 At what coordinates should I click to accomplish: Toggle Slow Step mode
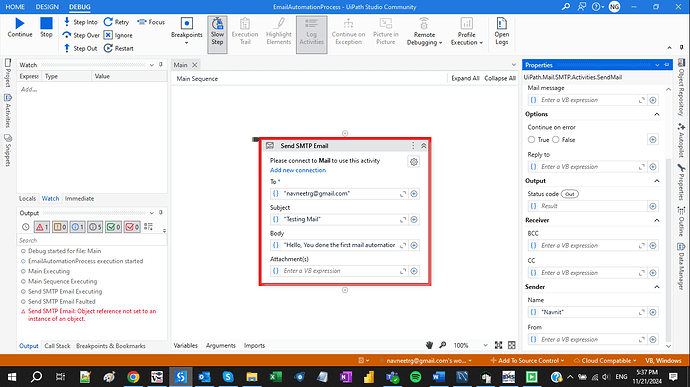(x=217, y=34)
